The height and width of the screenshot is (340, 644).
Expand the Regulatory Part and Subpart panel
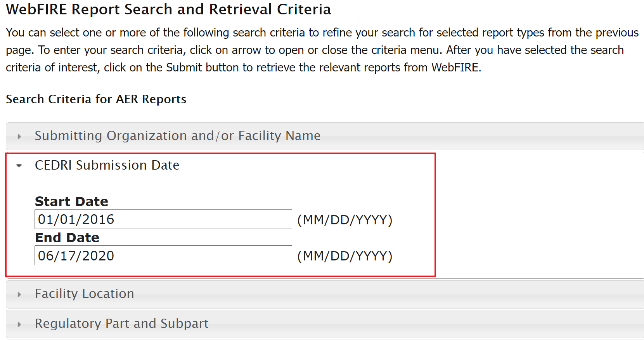[325, 324]
